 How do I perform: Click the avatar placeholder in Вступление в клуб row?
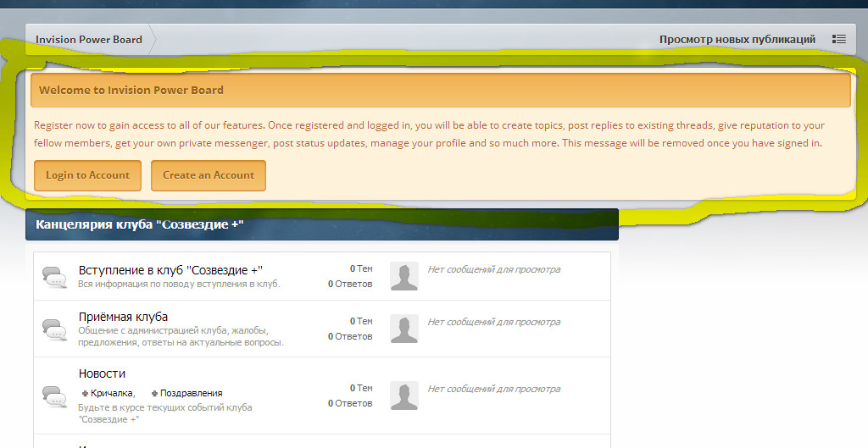404,276
